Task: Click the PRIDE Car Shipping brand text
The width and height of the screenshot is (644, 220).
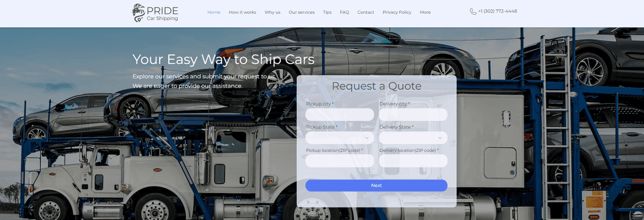Action: pyautogui.click(x=162, y=14)
